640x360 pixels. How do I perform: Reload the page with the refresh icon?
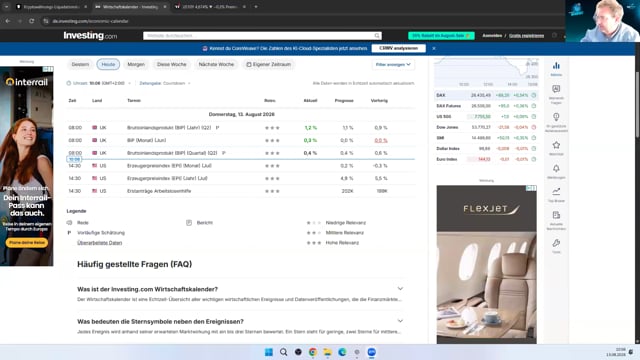(31, 21)
